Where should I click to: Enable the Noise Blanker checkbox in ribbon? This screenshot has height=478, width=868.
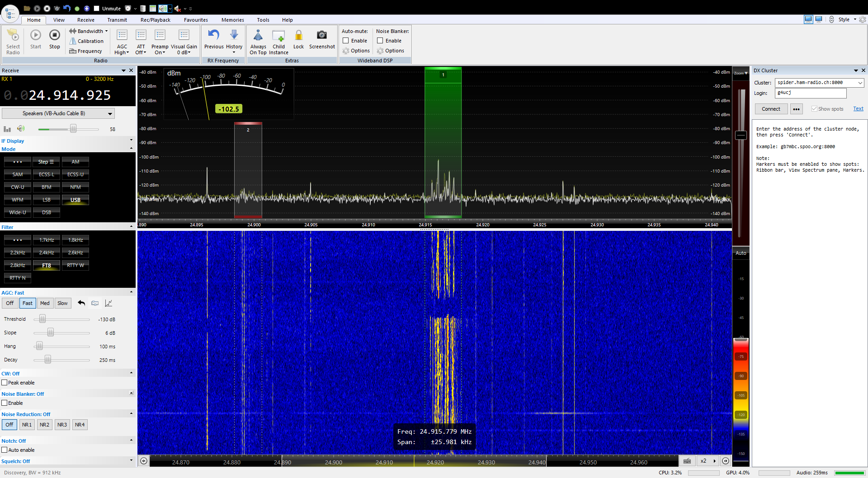pyautogui.click(x=380, y=41)
